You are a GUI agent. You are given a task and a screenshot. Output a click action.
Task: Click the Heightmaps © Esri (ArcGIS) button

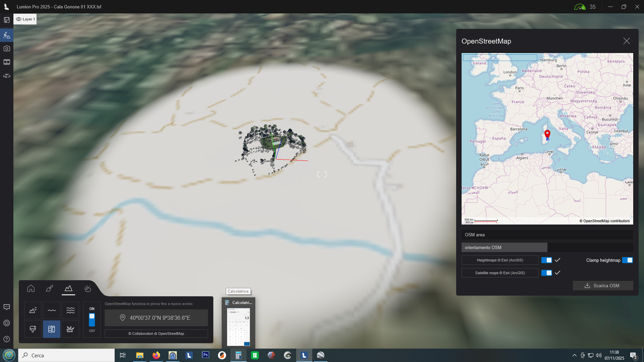pos(500,260)
